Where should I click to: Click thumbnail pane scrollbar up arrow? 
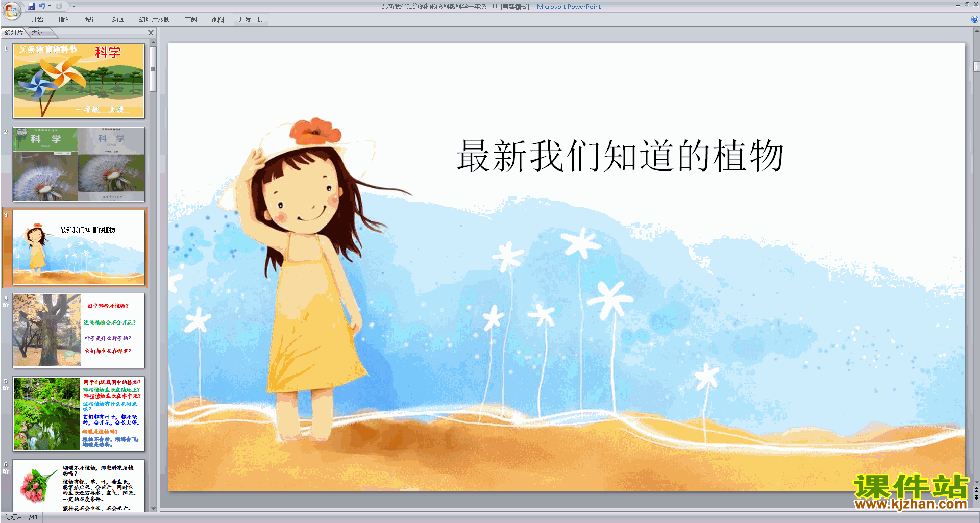[153, 42]
